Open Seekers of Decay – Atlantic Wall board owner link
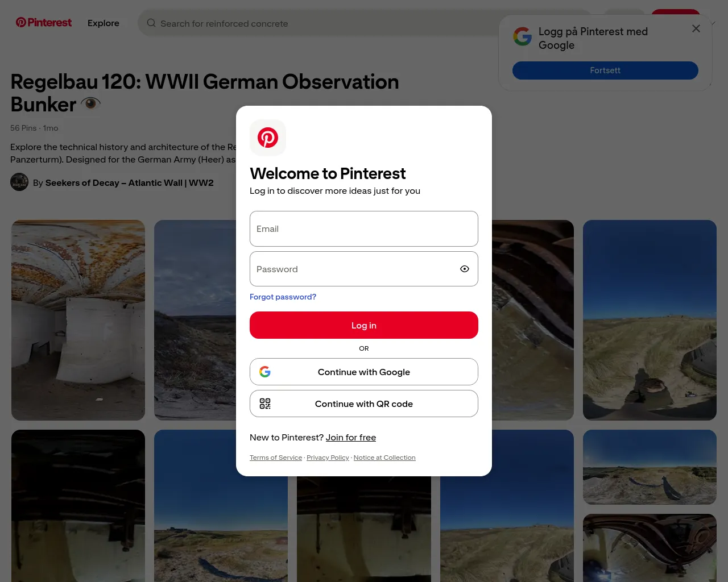Screen dimensions: 728x582 (x=129, y=182)
